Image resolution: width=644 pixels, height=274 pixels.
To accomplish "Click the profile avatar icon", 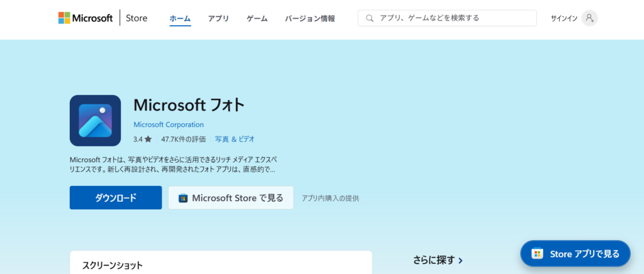I will click(x=589, y=18).
